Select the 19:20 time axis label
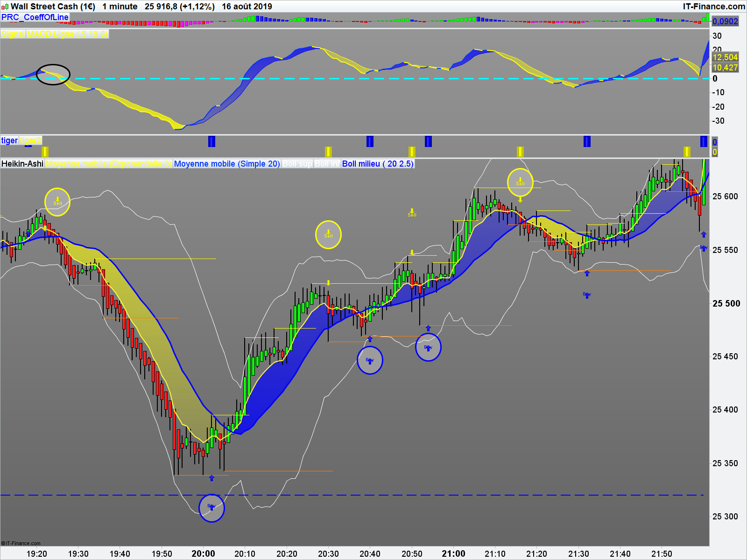The width and height of the screenshot is (747, 560). [x=36, y=554]
